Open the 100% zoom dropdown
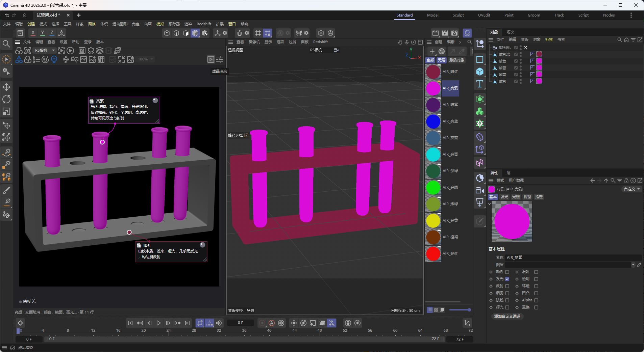644x352 pixels. point(146,59)
